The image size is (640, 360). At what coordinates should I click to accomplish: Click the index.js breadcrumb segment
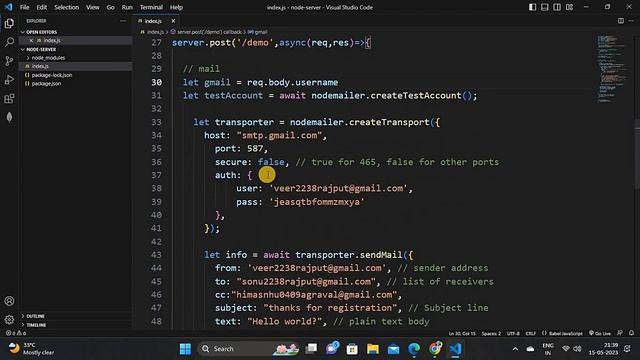pyautogui.click(x=155, y=32)
